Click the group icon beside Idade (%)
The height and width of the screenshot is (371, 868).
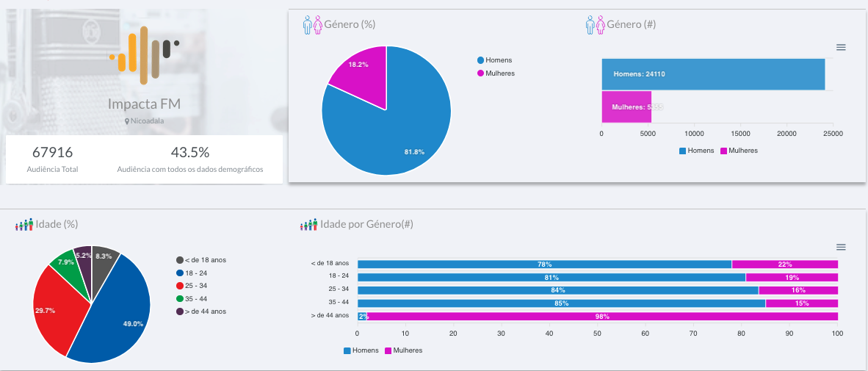(24, 224)
